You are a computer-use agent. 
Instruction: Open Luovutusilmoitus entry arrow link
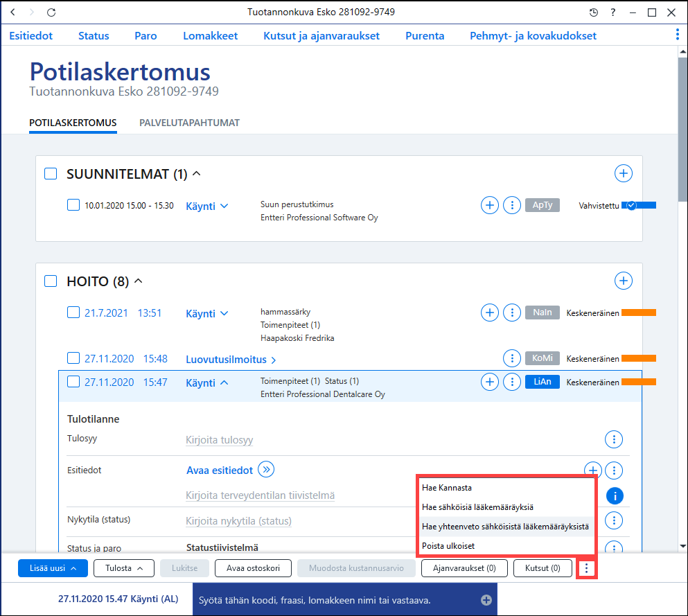click(x=231, y=360)
